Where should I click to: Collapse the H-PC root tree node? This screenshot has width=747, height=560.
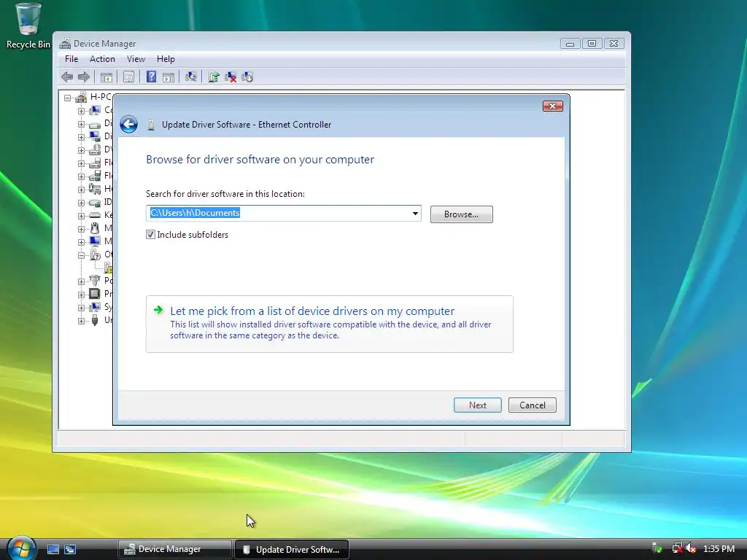(68, 98)
